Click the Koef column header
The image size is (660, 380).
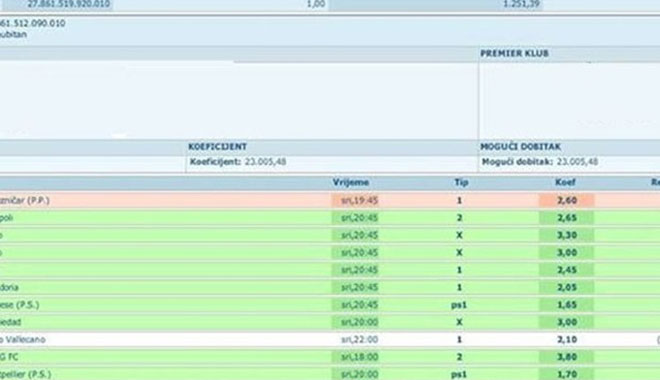pyautogui.click(x=565, y=182)
